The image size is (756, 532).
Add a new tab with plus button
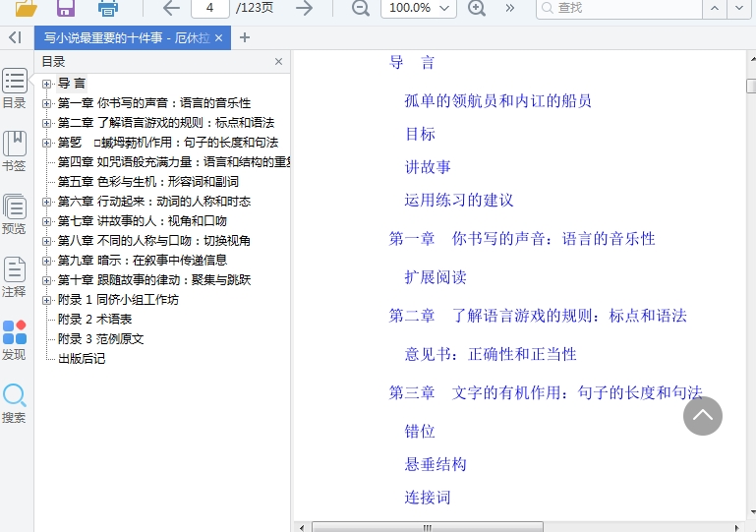point(245,37)
